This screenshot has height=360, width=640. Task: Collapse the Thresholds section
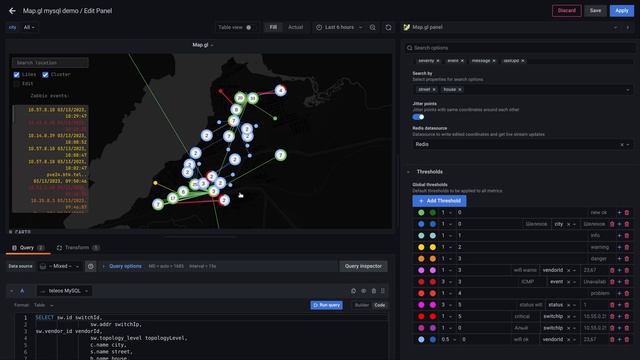coord(409,172)
